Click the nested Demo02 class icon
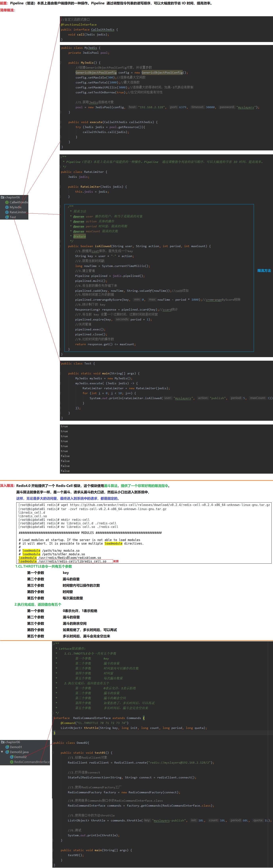Viewport: 273px width, 868px height. pyautogui.click(x=12, y=757)
